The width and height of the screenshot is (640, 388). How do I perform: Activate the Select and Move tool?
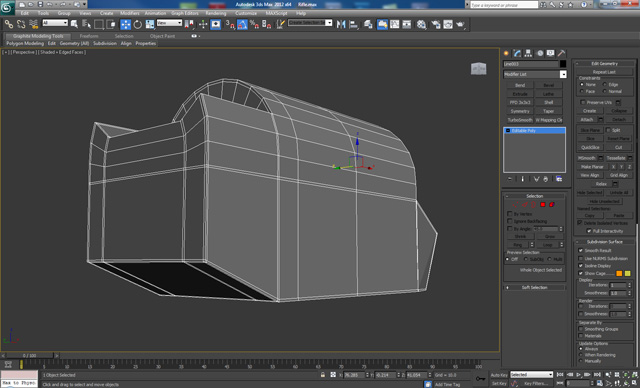[125, 24]
